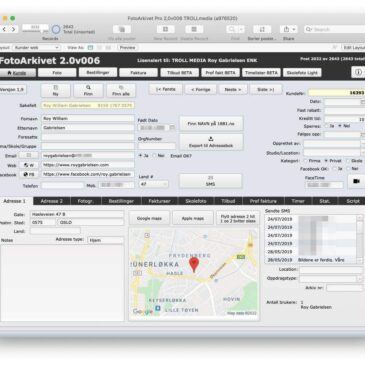The height and width of the screenshot is (365, 365).
Task: Select Nei for Email OK
Action: [x=154, y=156]
